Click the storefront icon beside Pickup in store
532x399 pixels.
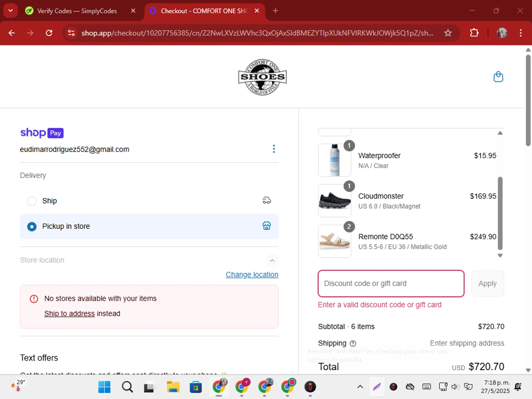click(267, 226)
